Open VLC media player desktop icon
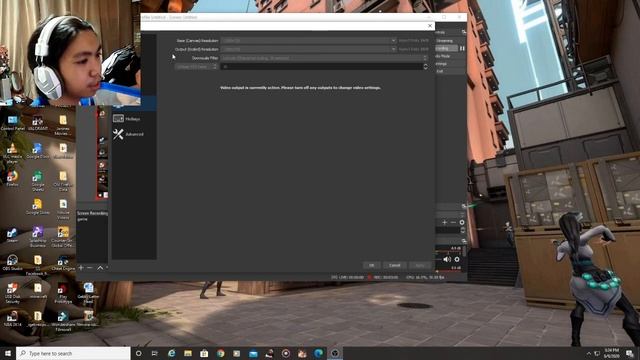This screenshot has height=360, width=640. point(12,153)
